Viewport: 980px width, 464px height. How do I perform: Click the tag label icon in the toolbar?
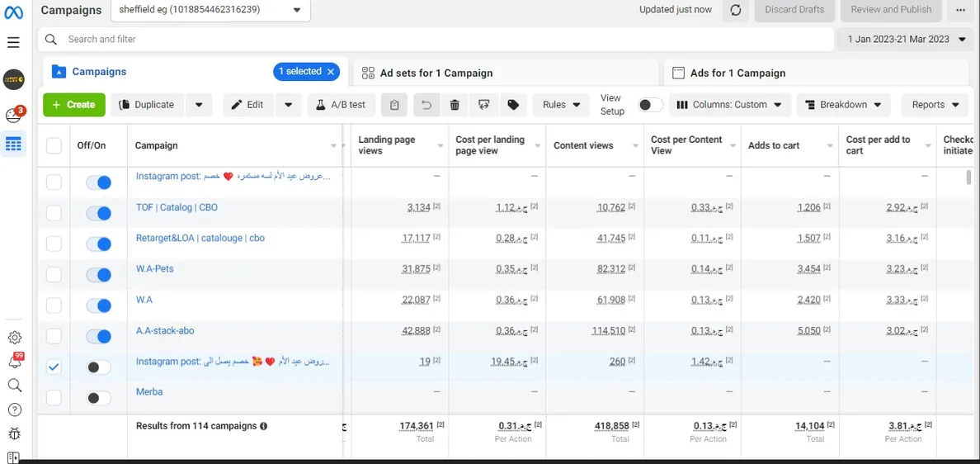513,105
